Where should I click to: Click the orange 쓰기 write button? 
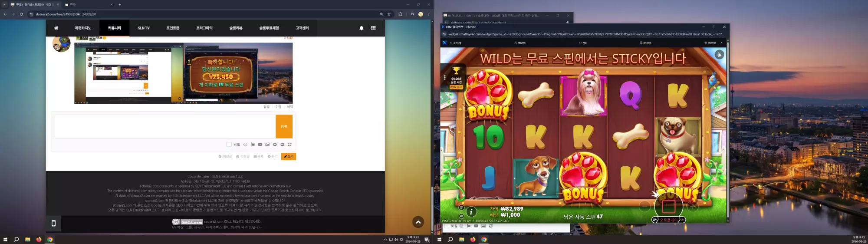pos(289,156)
